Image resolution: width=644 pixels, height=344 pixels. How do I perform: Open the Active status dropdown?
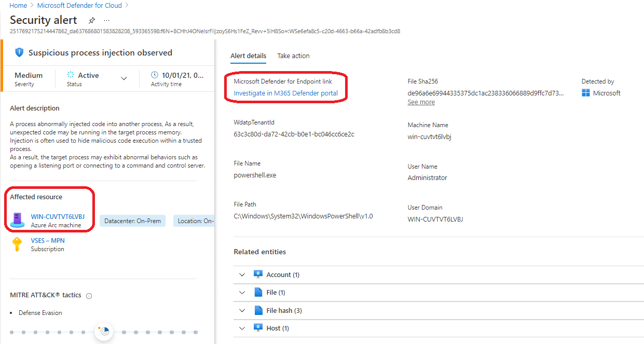tap(124, 78)
